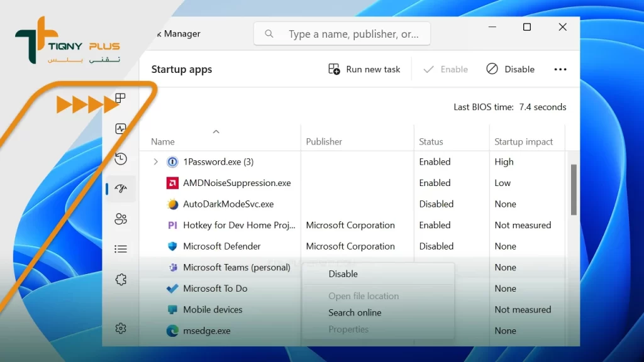Open Task Manager settings gear
This screenshot has width=644, height=362.
[x=121, y=328]
